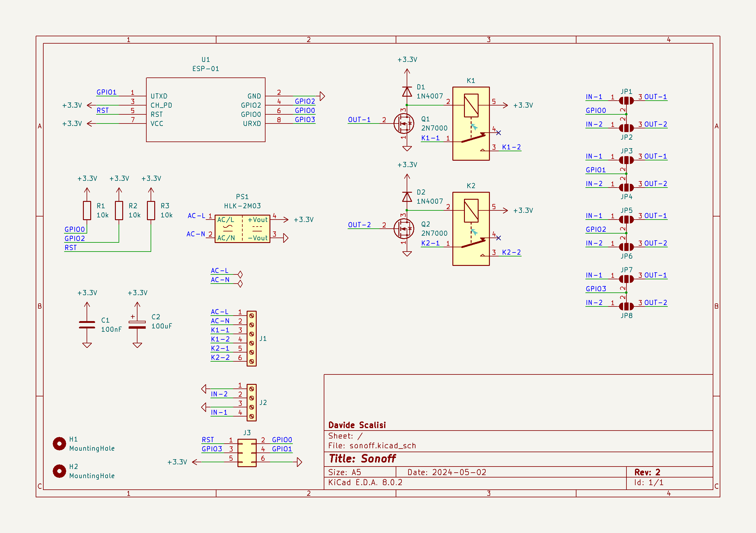Image resolution: width=756 pixels, height=533 pixels.
Task: Click the 'Davide Scalisi' author text
Action: tap(357, 425)
